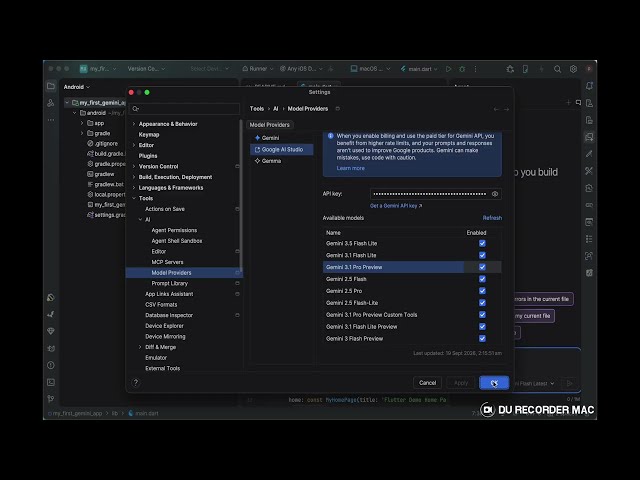
Task: Open the Project tool window folder icon
Action: (x=51, y=86)
